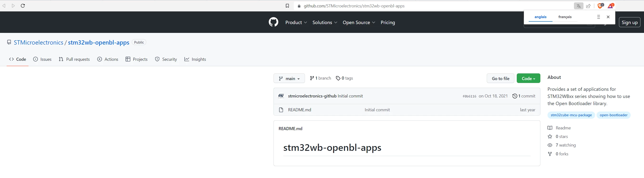Open the Product dropdown menu
644x178 pixels.
(x=296, y=22)
